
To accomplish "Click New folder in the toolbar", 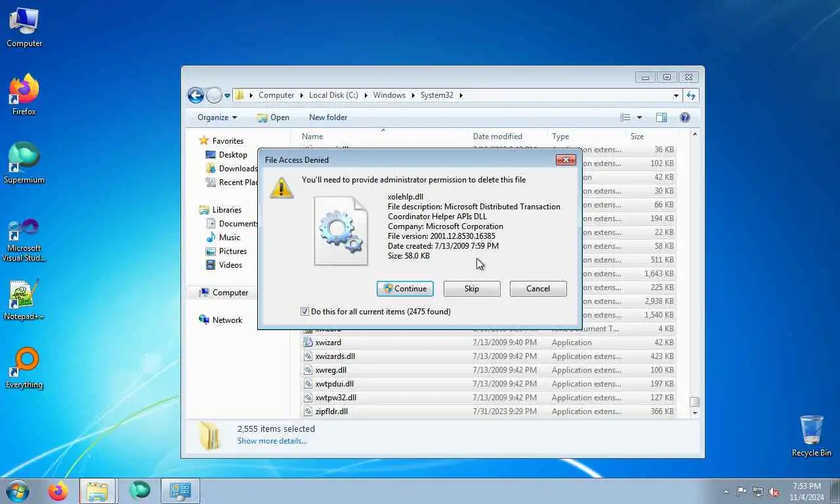I will [x=328, y=117].
